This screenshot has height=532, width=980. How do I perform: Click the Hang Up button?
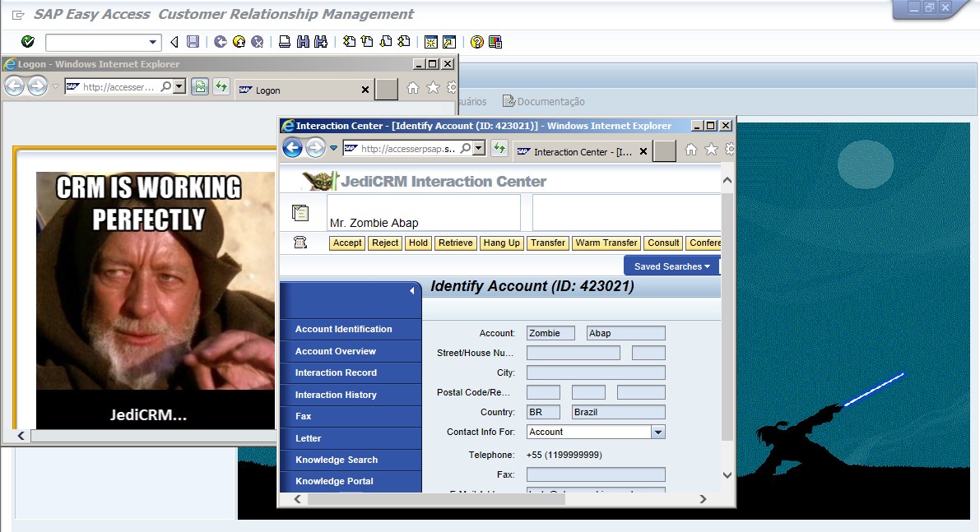tap(501, 243)
